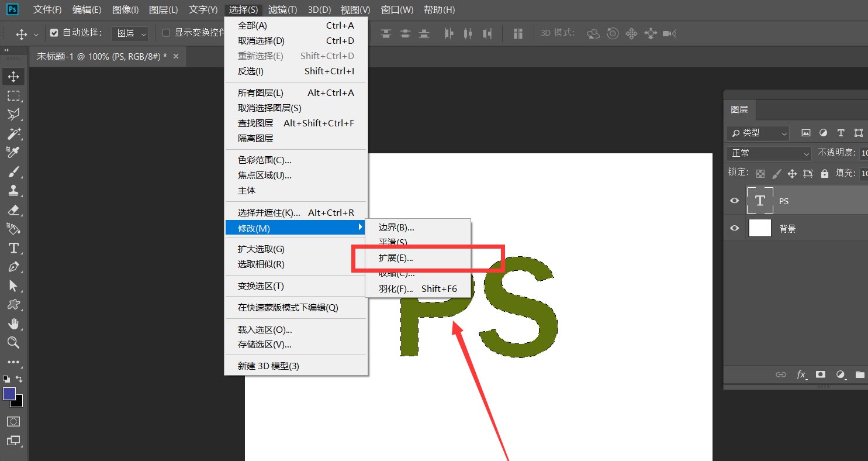Click the 3D video camera zoom icon
The image size is (868, 461).
[670, 34]
